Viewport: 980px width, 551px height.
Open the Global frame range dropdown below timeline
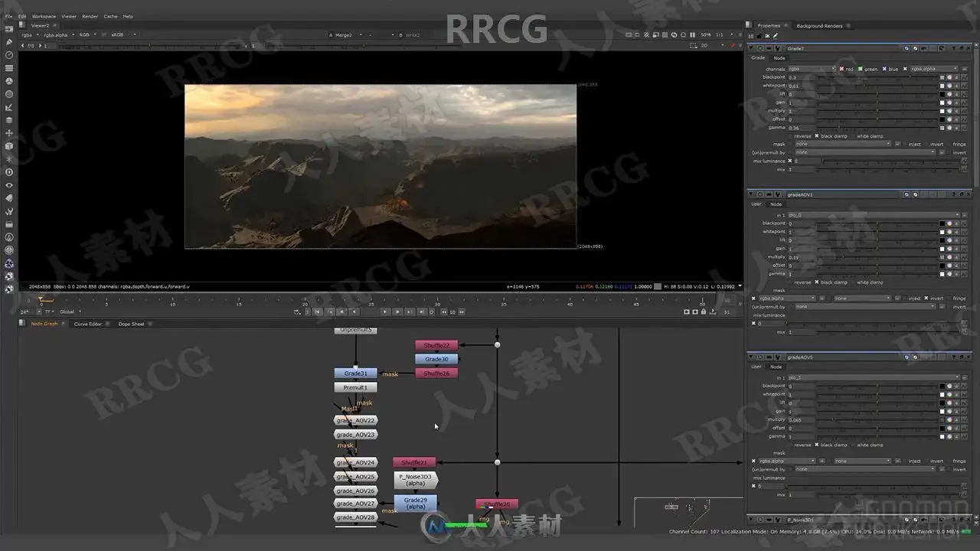click(70, 311)
